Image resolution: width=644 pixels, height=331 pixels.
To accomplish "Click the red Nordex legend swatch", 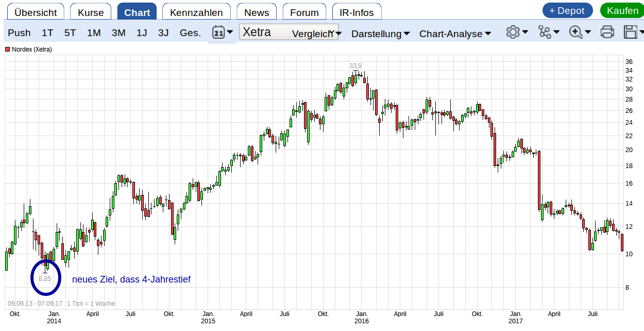I will click(x=8, y=49).
